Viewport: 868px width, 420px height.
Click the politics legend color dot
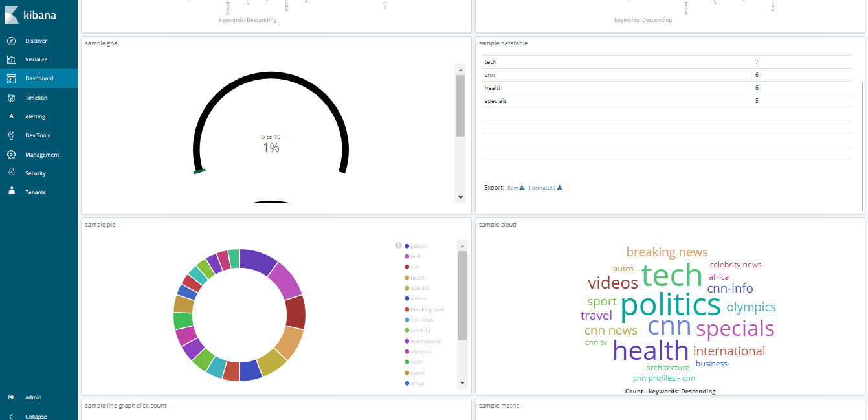point(406,246)
